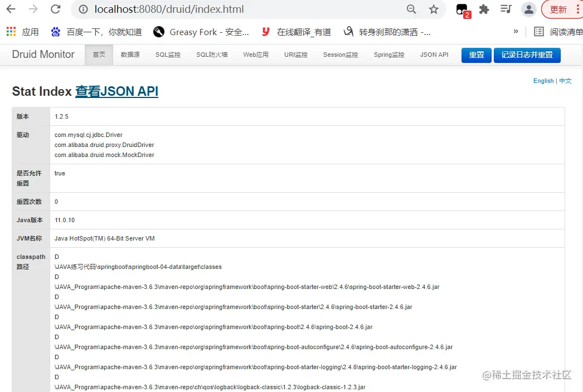The height and width of the screenshot is (392, 583).
Task: Click com.alibaba.druid.proxy.DruidDriver text
Action: click(x=104, y=145)
